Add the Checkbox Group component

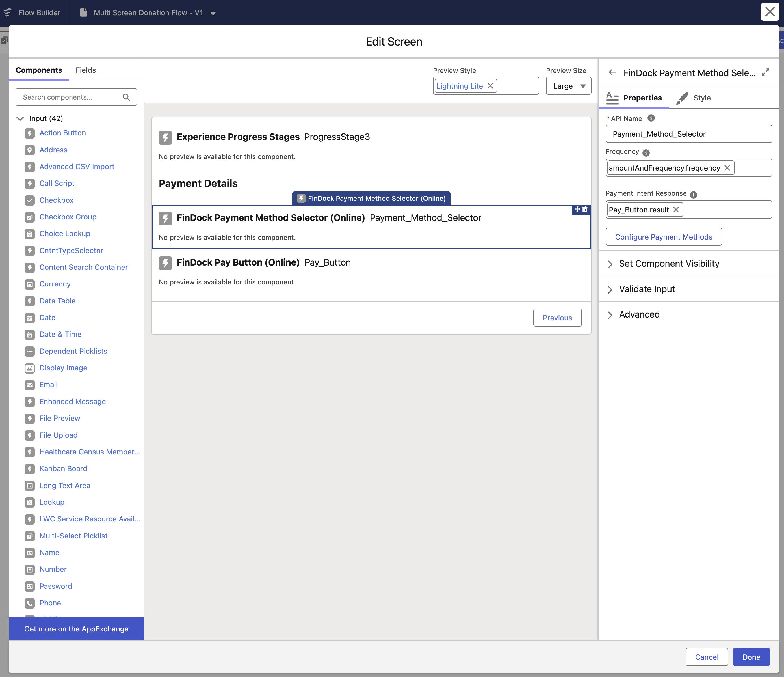click(x=68, y=217)
